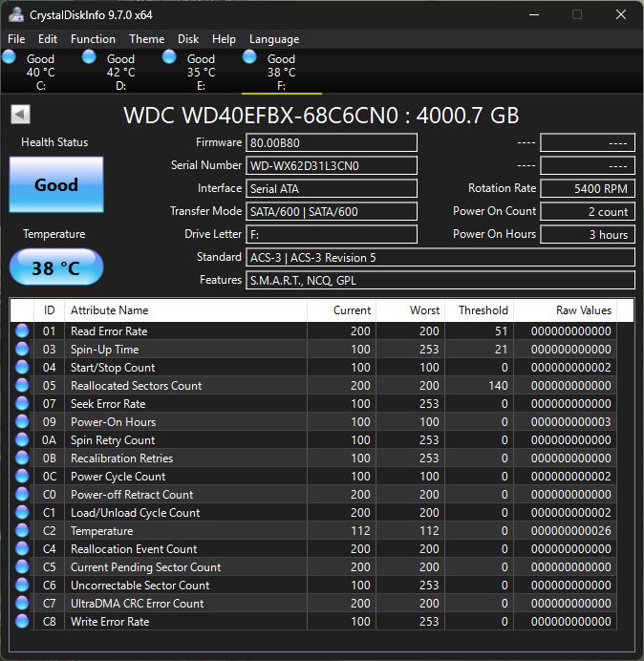This screenshot has height=661, width=644.
Task: Click status orb for Power-On Hours row
Action: (x=22, y=421)
